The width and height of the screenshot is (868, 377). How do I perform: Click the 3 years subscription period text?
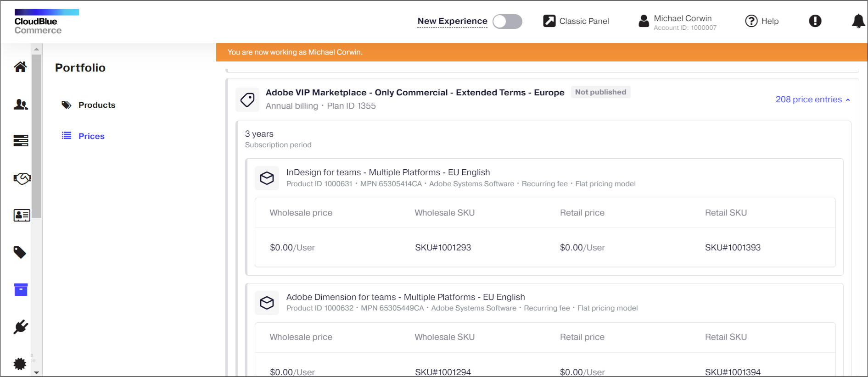coord(259,134)
